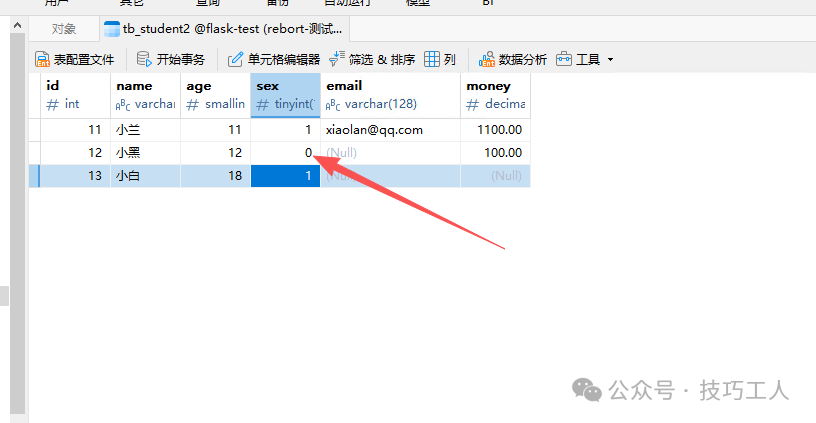Collapse the left panel up arrow
Image resolution: width=816 pixels, height=423 pixels.
coord(17,25)
